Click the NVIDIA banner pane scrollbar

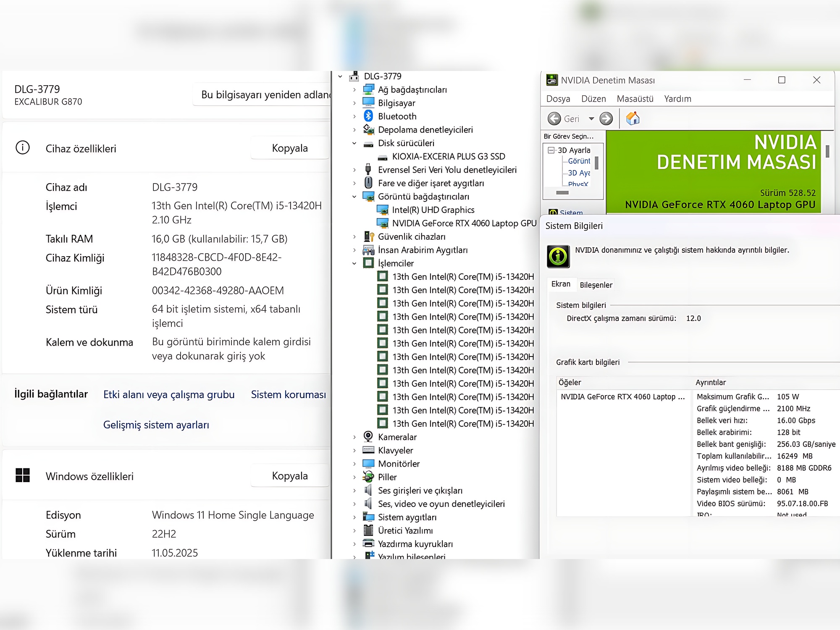click(x=827, y=151)
